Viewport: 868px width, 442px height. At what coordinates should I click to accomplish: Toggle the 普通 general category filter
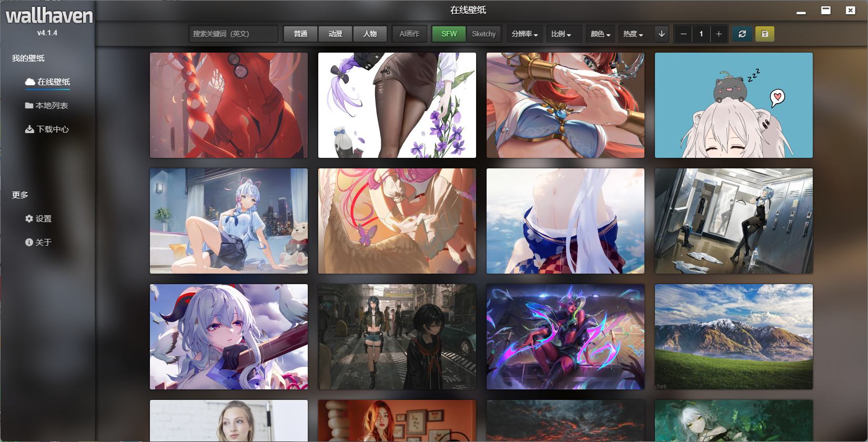tap(300, 34)
